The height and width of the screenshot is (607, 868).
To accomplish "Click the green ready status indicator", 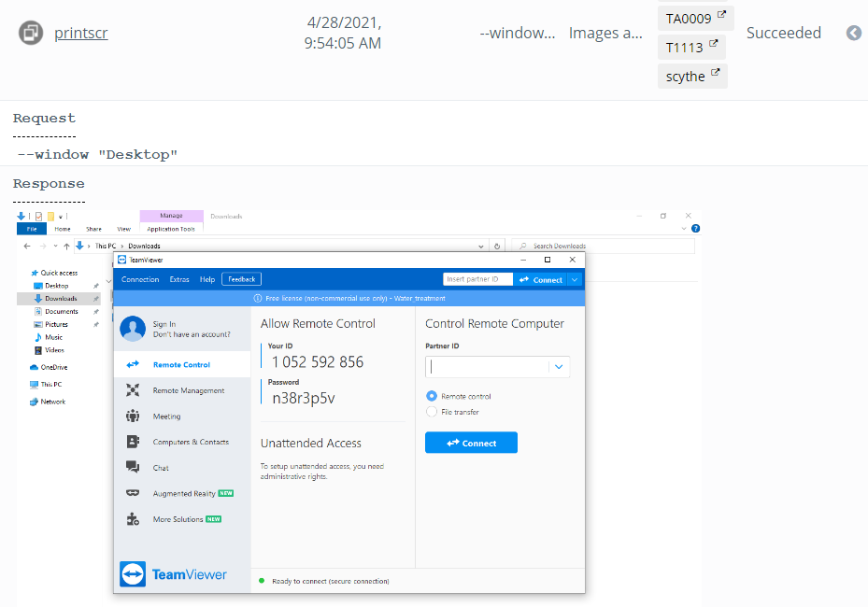I will point(262,581).
